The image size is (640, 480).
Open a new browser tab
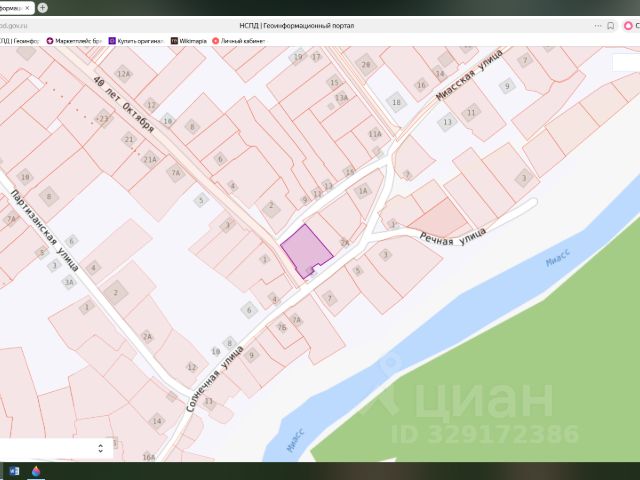tap(42, 8)
